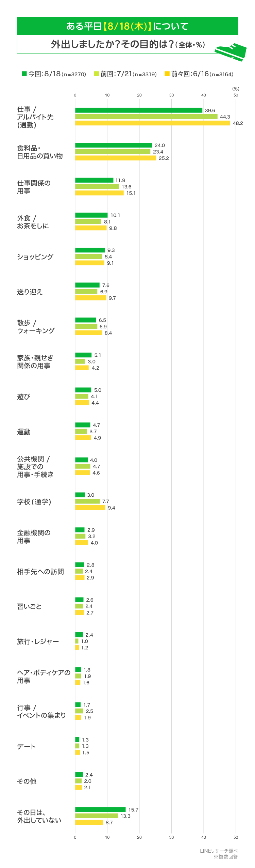This screenshot has width=255, height=868.
Task: Select the その他 category label
Action: tap(27, 781)
